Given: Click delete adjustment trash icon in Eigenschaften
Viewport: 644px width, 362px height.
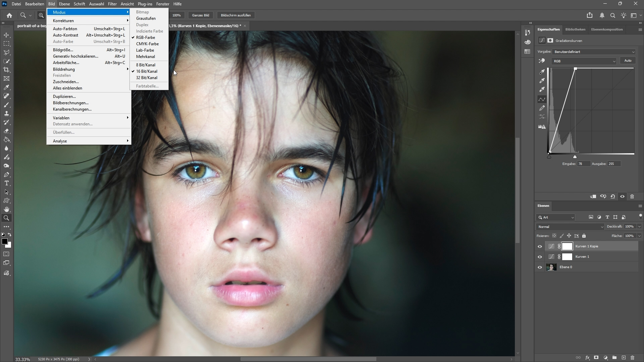Looking at the screenshot, I should [632, 197].
